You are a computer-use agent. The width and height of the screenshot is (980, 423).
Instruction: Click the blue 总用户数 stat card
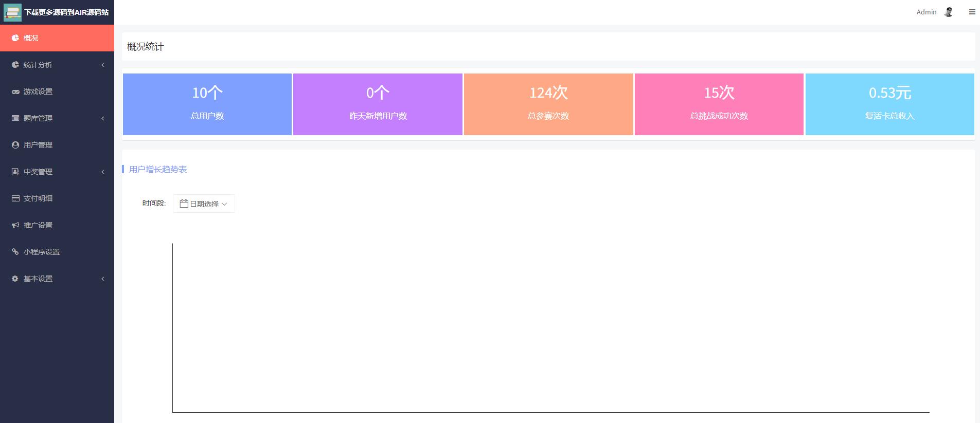[207, 104]
